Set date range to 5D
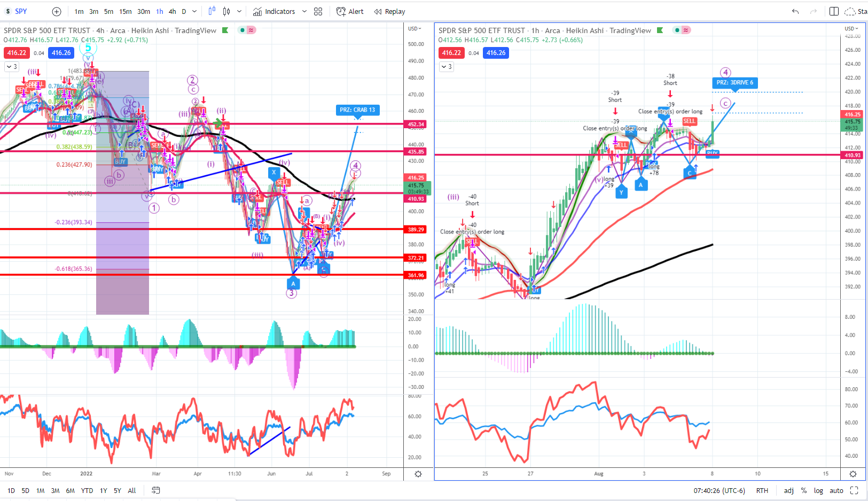The image size is (868, 501). point(25,490)
